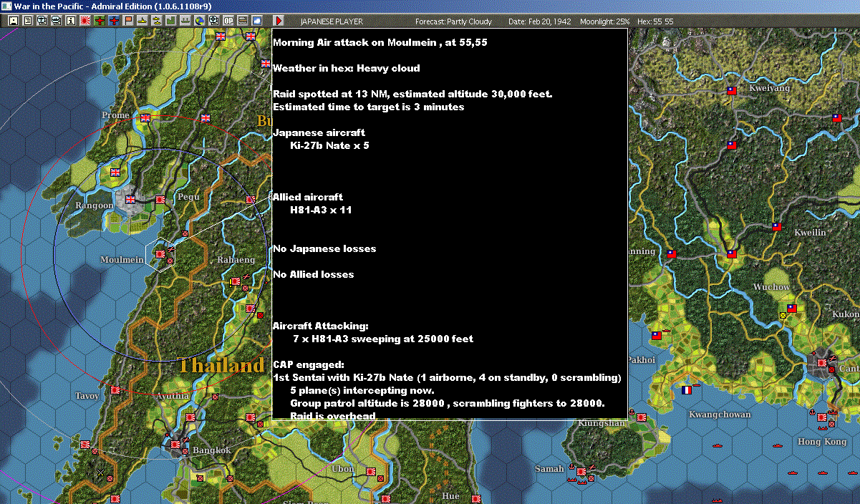Click the 'Thailand' country label on map
Image resolution: width=860 pixels, height=504 pixels.
tap(221, 365)
